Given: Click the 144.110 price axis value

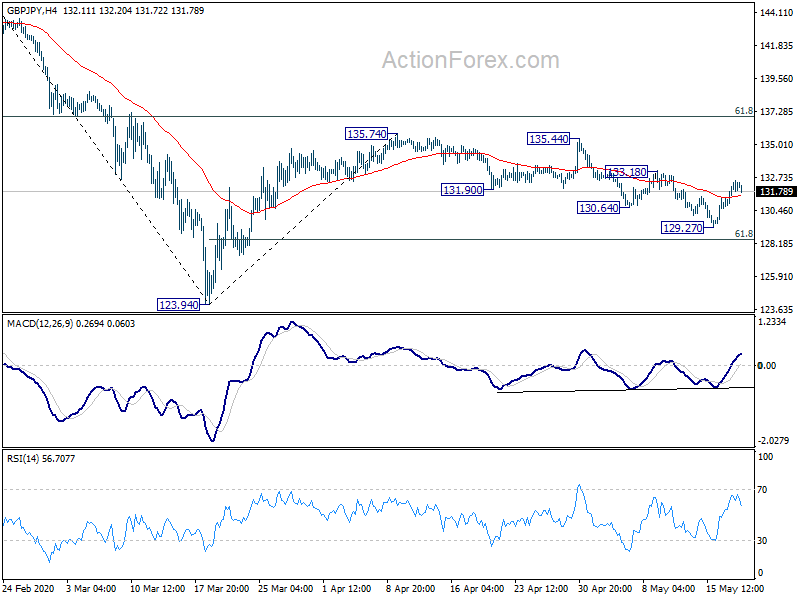Looking at the screenshot, I should [x=776, y=13].
